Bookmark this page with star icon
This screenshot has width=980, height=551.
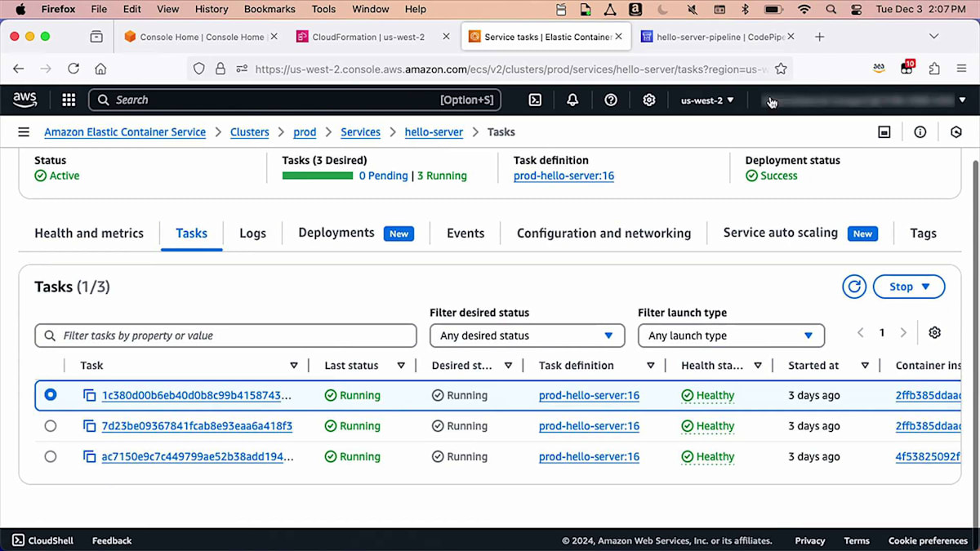point(781,69)
